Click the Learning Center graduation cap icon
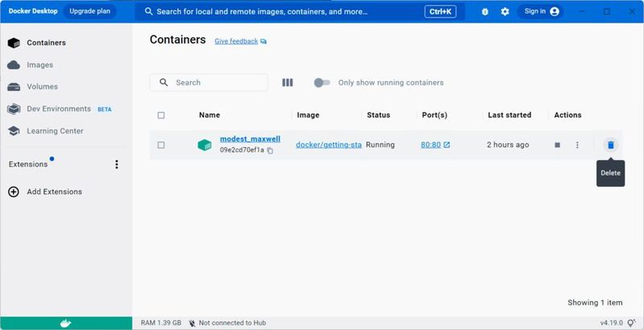The height and width of the screenshot is (330, 644). (14, 131)
